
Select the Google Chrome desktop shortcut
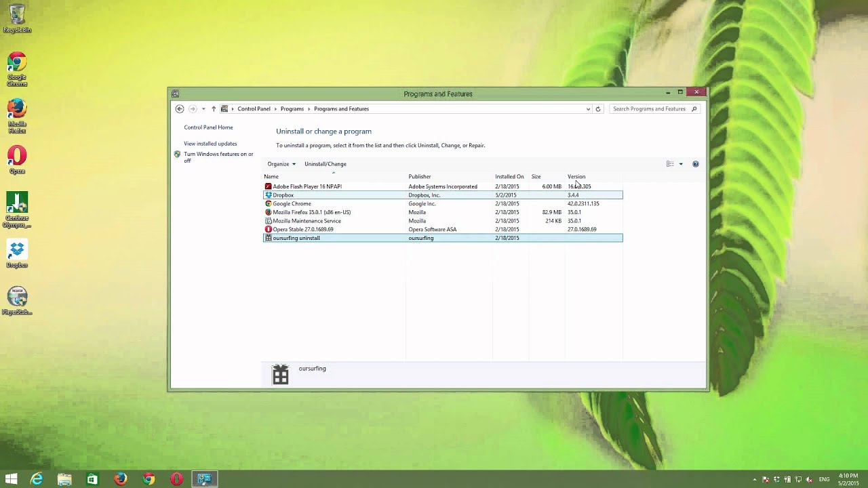[17, 70]
